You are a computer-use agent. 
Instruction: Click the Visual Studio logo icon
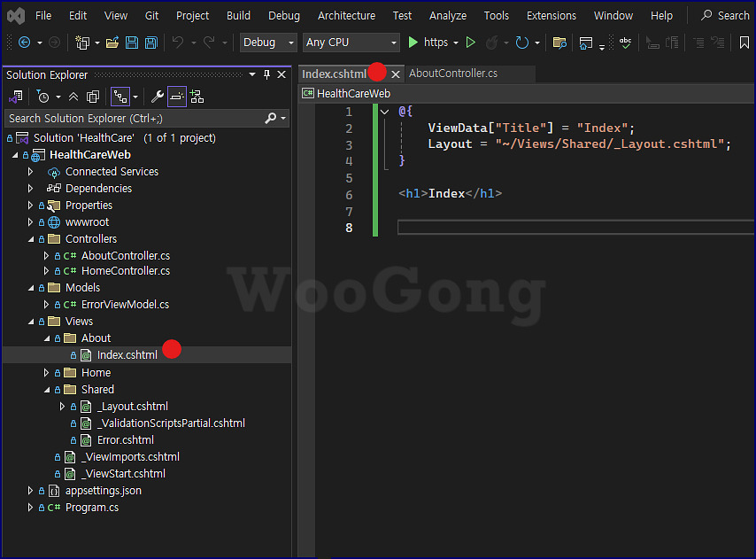pos(16,16)
